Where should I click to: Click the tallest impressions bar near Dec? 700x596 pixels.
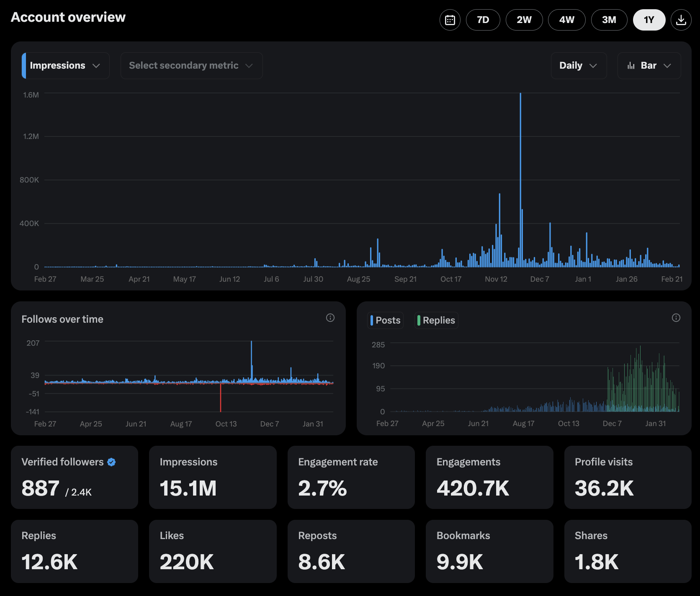[x=520, y=180]
